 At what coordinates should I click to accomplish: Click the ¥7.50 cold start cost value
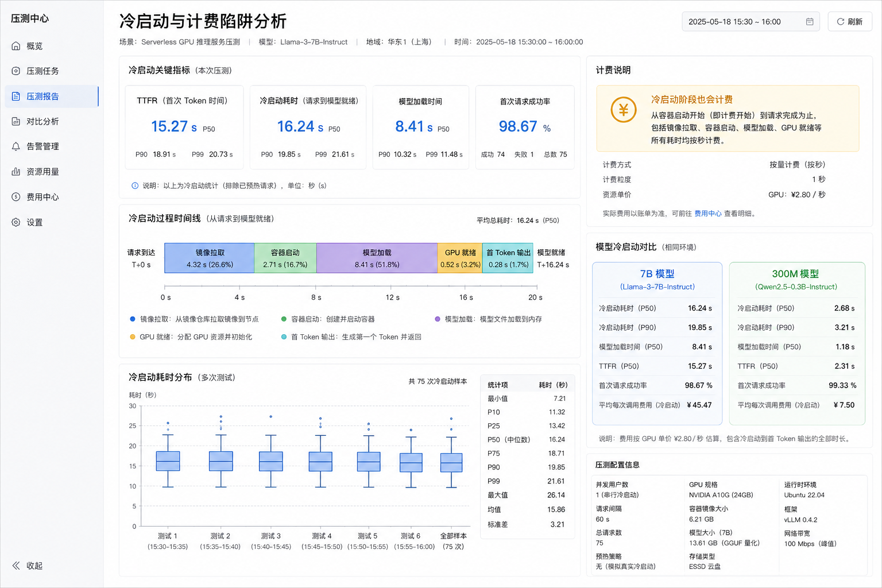844,405
